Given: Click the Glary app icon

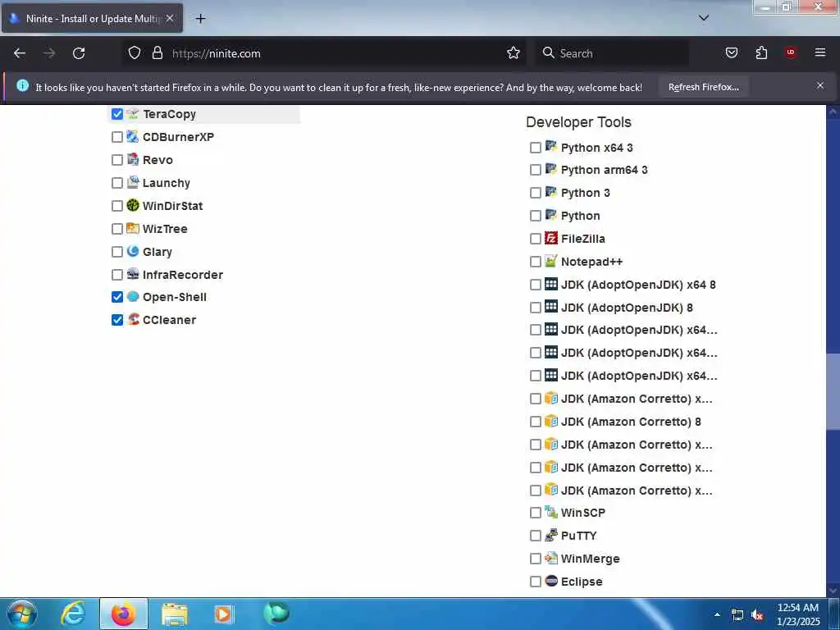Looking at the screenshot, I should [x=133, y=251].
